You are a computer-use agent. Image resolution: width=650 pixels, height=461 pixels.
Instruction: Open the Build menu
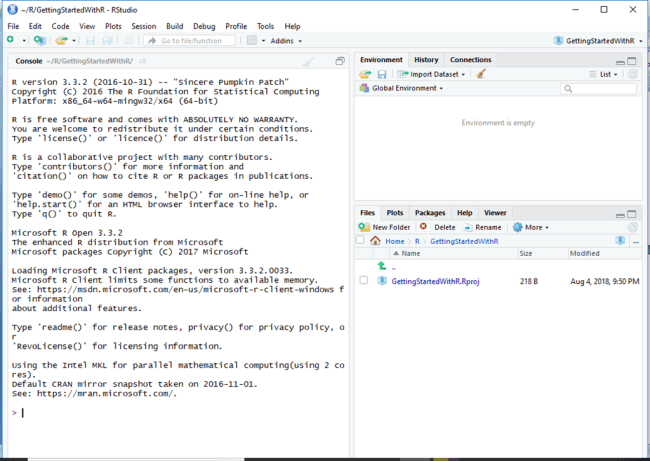pyautogui.click(x=175, y=26)
